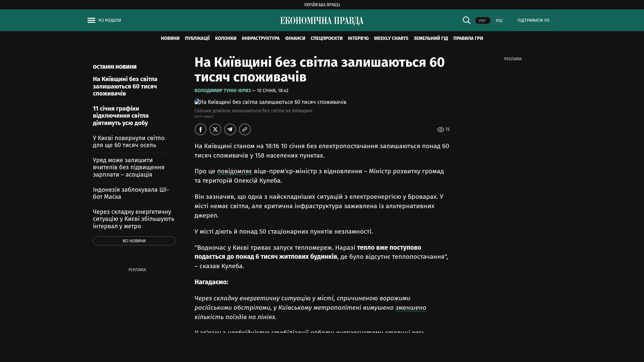Open the hamburger menu icon
This screenshot has height=362, width=644.
coord(91,20)
